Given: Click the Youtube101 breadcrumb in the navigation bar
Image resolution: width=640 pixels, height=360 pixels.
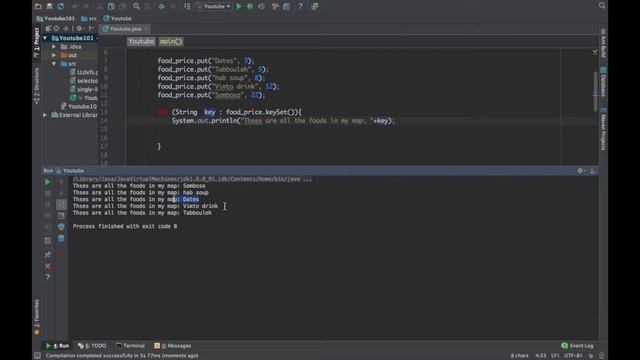Looking at the screenshot, I should click(x=56, y=18).
